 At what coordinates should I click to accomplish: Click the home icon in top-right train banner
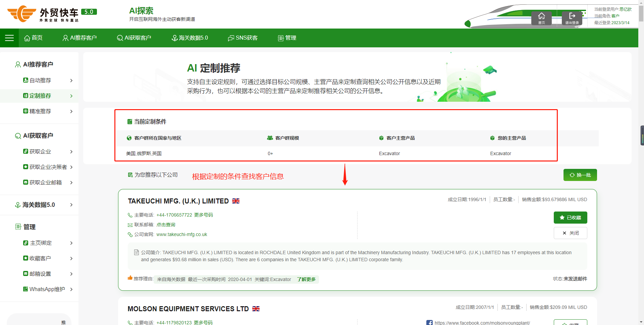click(541, 18)
